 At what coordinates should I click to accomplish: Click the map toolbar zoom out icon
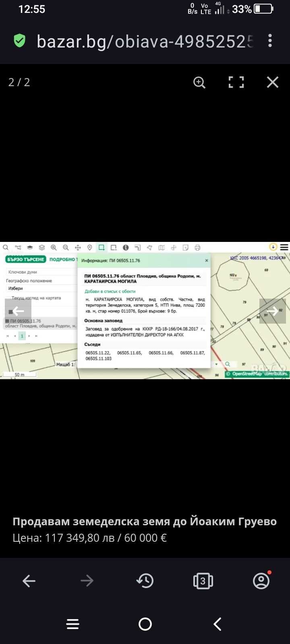[66, 248]
